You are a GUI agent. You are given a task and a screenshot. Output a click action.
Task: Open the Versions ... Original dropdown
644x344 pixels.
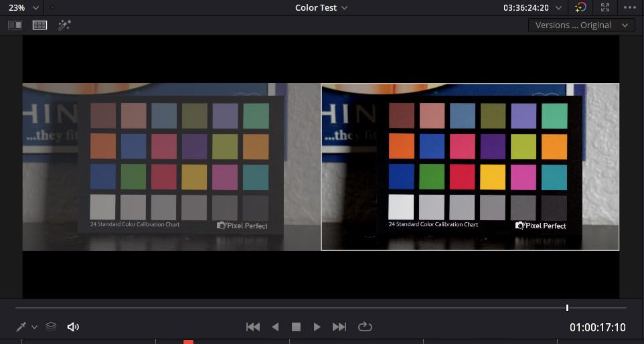click(582, 25)
